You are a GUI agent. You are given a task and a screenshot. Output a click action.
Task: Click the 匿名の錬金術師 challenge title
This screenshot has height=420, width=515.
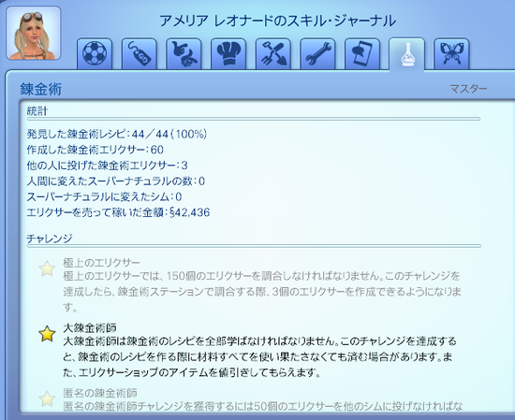pos(100,393)
